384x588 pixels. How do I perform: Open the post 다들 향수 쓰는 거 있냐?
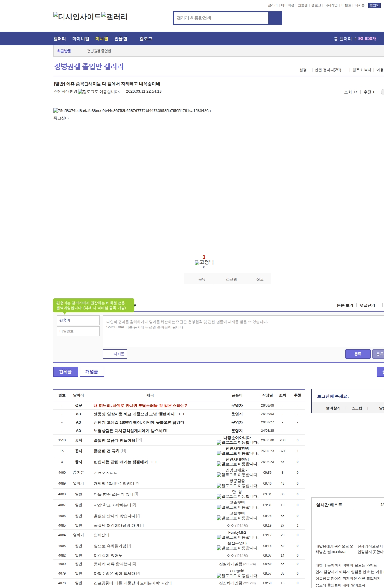pyautogui.click(x=114, y=494)
